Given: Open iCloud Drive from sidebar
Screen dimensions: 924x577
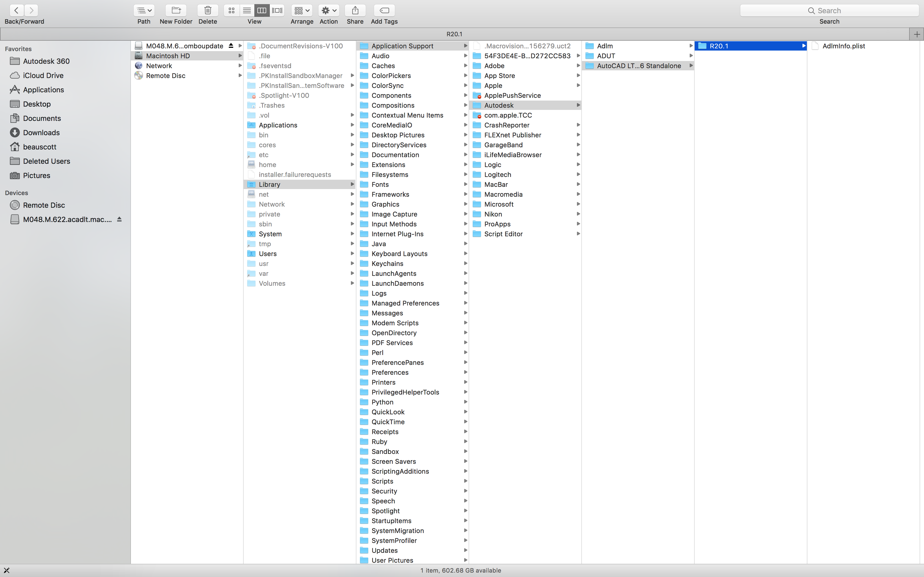Looking at the screenshot, I should click(x=43, y=76).
